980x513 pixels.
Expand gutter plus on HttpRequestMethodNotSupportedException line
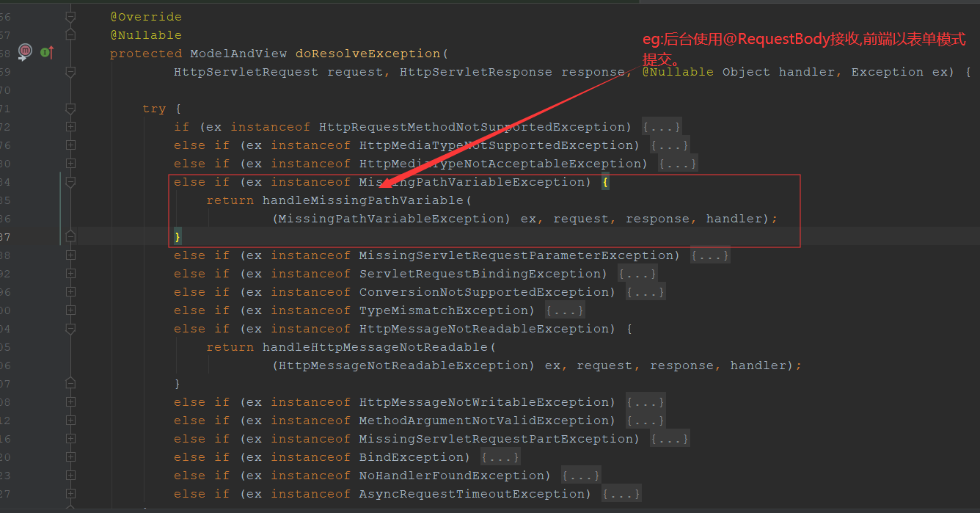tap(70, 126)
